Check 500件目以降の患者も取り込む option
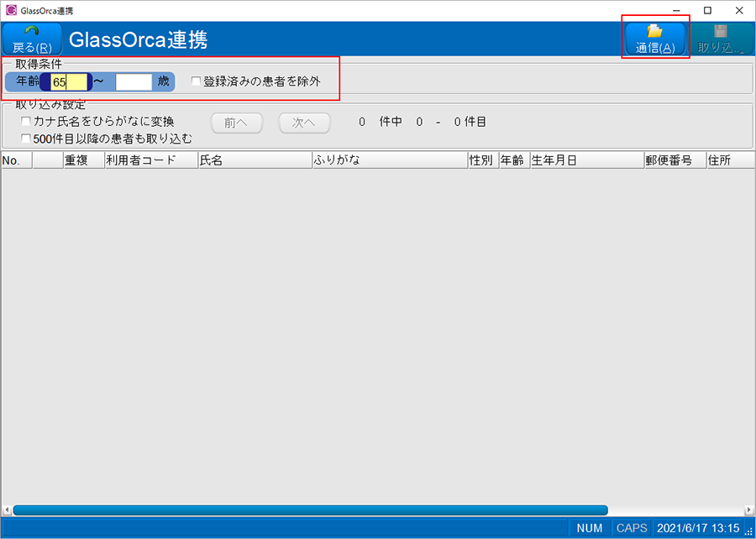756x539 pixels. pyautogui.click(x=26, y=139)
